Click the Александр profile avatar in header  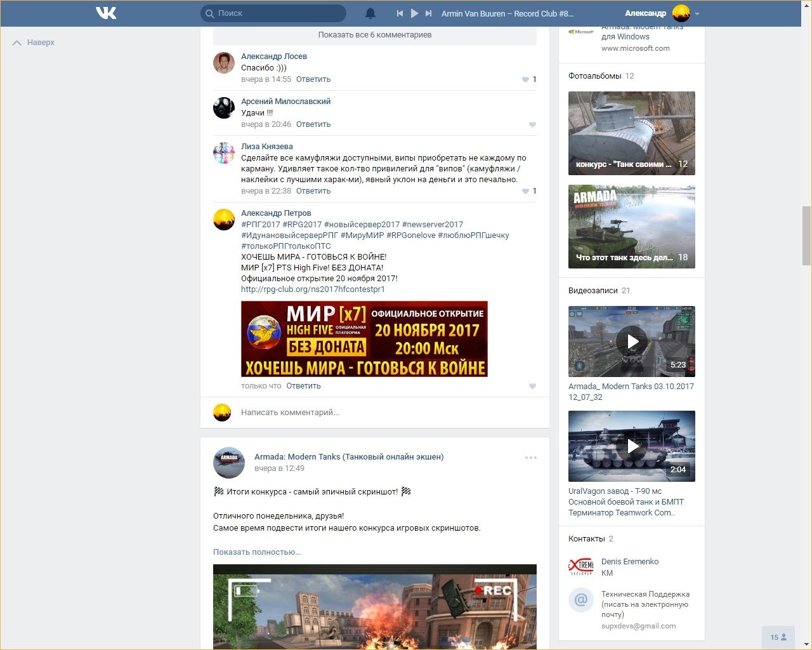point(681,13)
